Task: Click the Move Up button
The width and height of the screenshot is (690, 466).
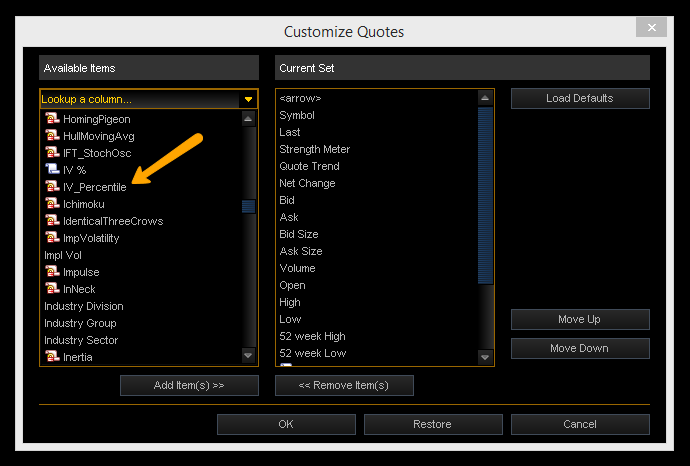Action: pyautogui.click(x=580, y=319)
